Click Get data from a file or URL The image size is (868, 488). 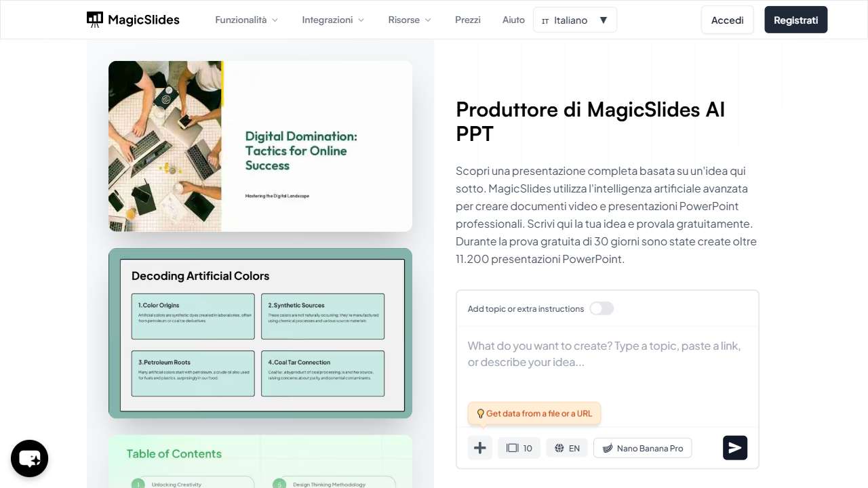[539, 413]
